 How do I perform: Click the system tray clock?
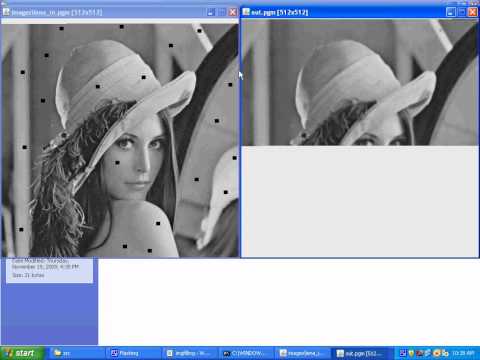point(463,353)
